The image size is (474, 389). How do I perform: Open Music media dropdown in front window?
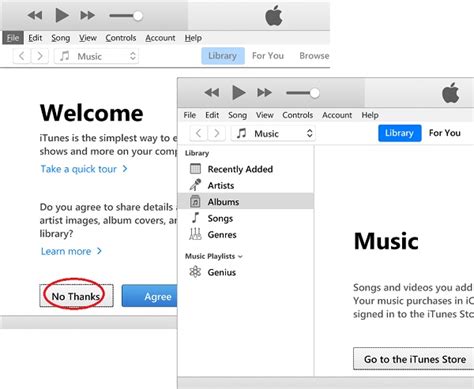273,133
